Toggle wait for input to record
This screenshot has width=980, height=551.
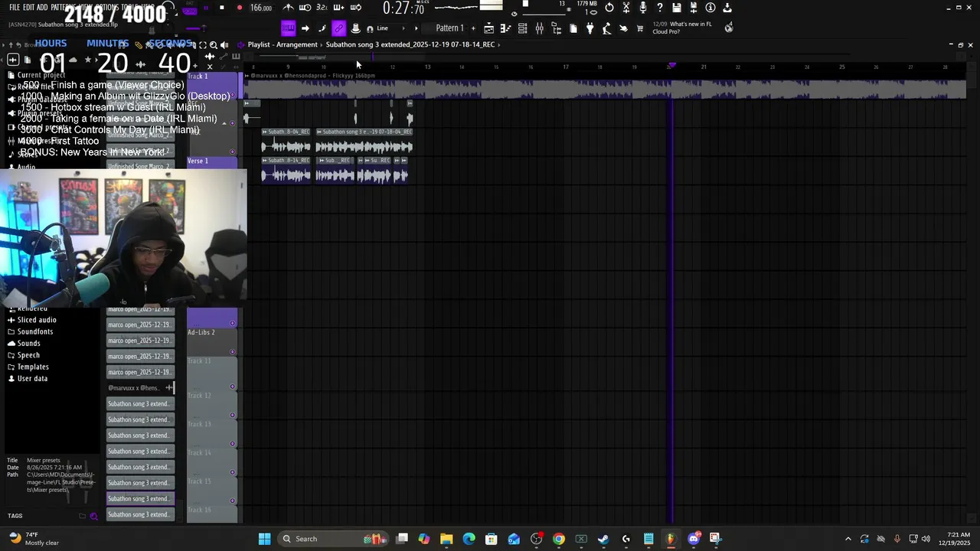click(x=305, y=8)
